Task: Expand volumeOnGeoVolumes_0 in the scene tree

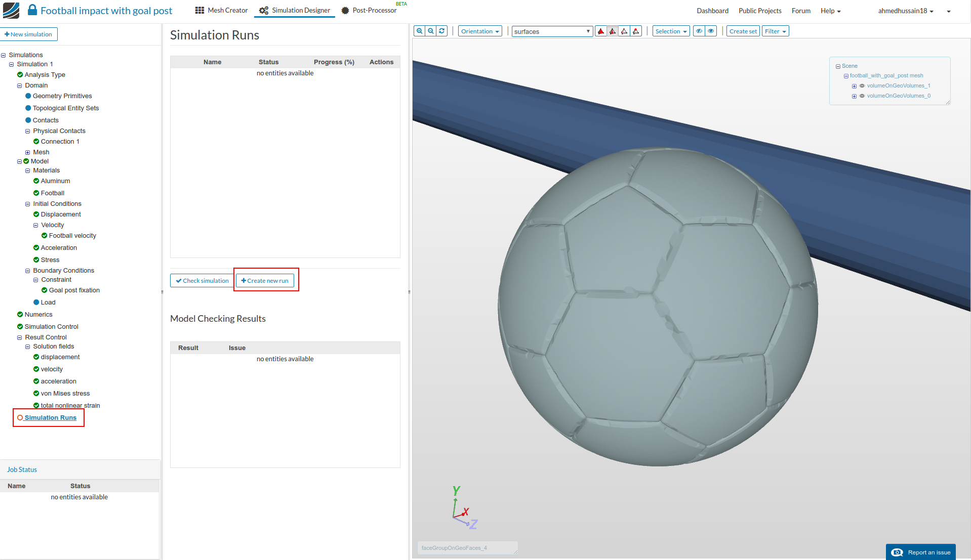Action: (854, 97)
